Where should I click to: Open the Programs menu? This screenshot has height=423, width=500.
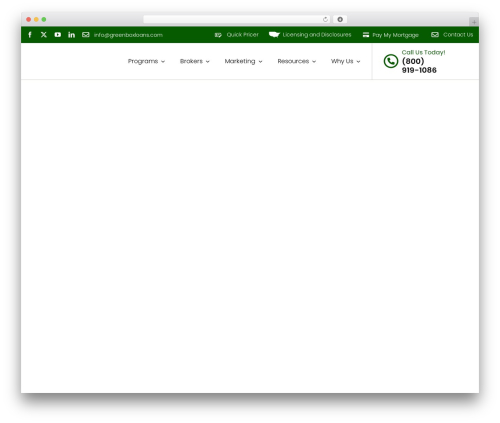point(143,61)
